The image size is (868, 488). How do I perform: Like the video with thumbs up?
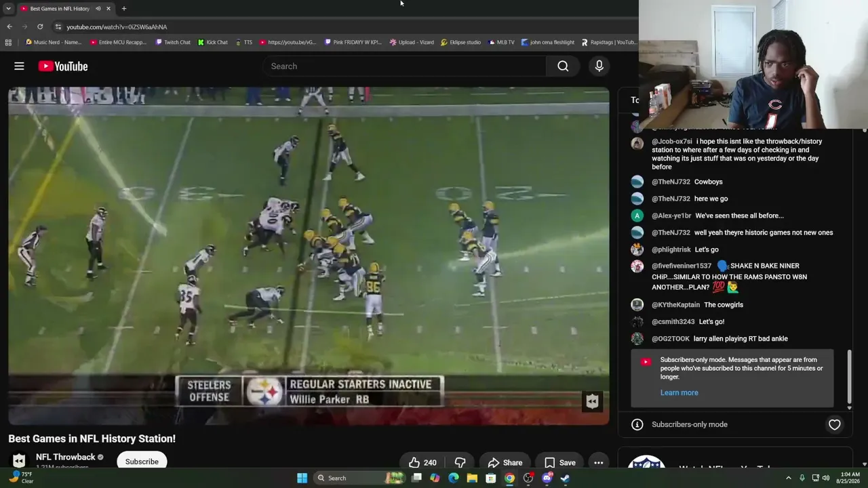pos(422,462)
